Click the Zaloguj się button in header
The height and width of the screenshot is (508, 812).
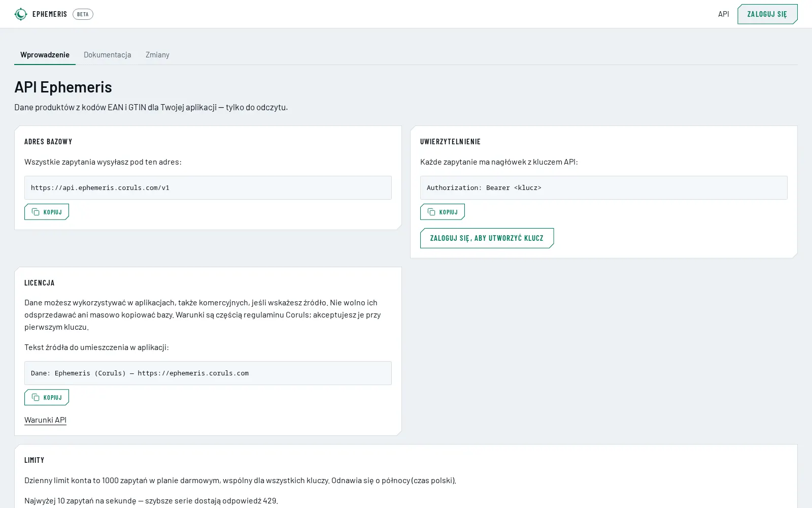767,14
